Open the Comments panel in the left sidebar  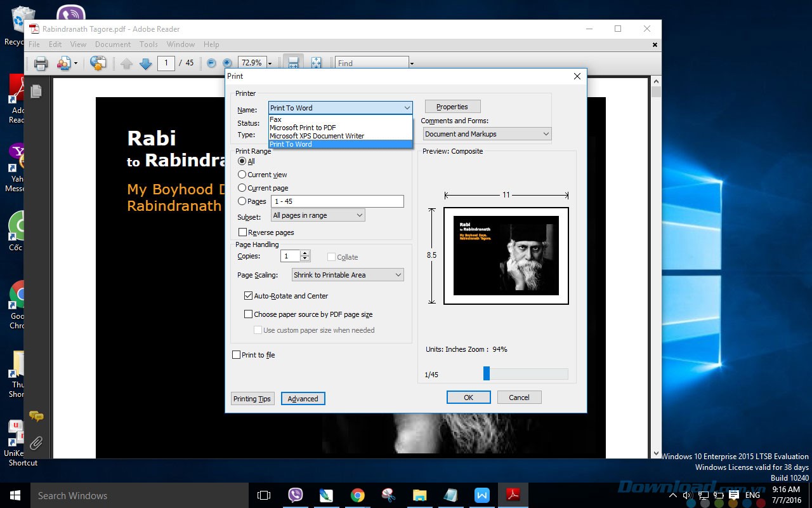pyautogui.click(x=36, y=417)
